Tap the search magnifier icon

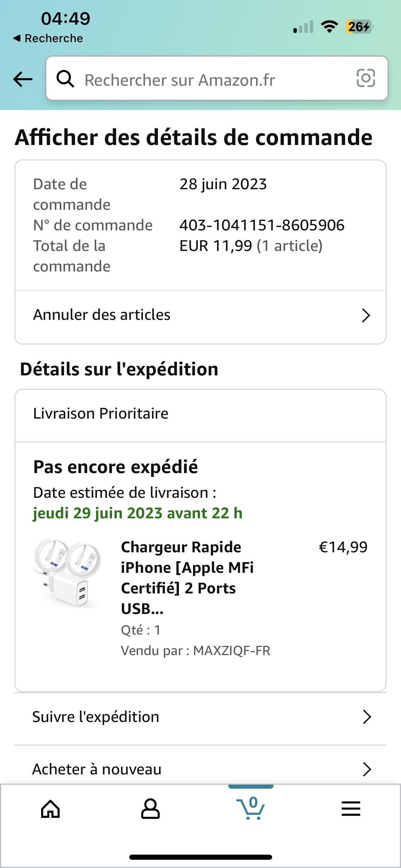(65, 79)
